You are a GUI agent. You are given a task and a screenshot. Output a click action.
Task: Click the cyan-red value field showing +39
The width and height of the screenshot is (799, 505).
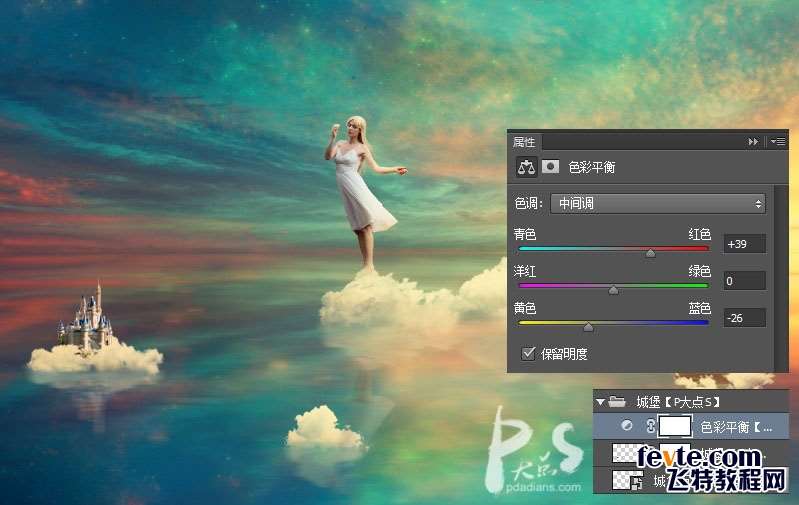(x=744, y=244)
